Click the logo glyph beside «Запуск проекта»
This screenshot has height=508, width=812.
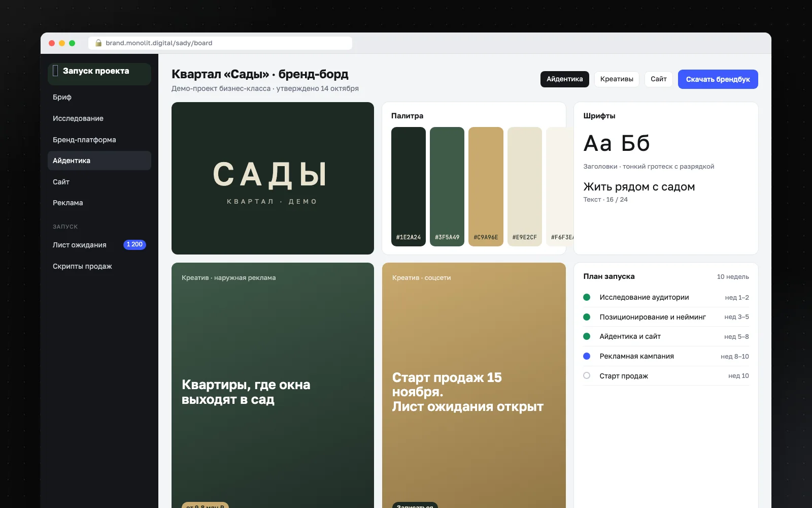(55, 71)
